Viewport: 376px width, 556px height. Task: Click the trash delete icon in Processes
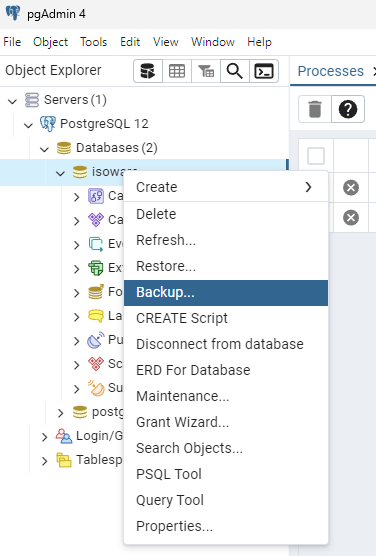[x=315, y=109]
